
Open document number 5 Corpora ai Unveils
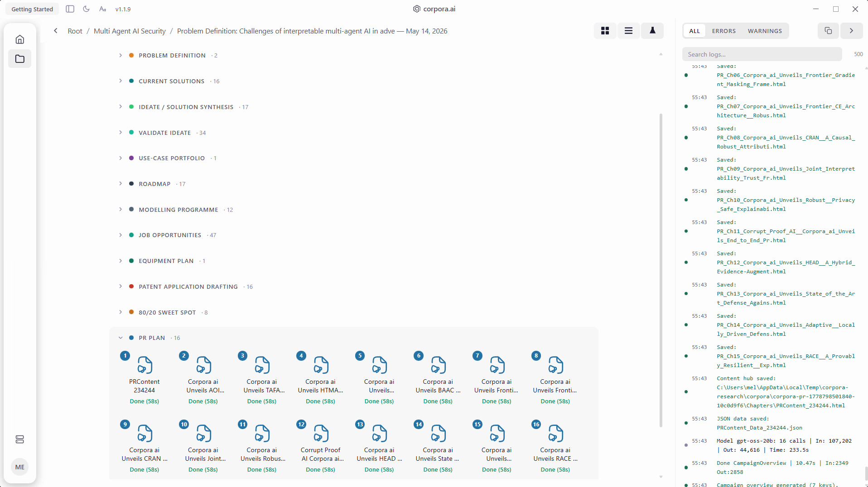click(379, 378)
